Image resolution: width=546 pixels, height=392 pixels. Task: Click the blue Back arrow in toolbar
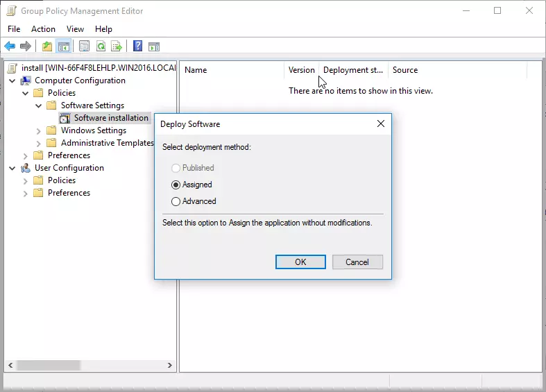pyautogui.click(x=10, y=46)
